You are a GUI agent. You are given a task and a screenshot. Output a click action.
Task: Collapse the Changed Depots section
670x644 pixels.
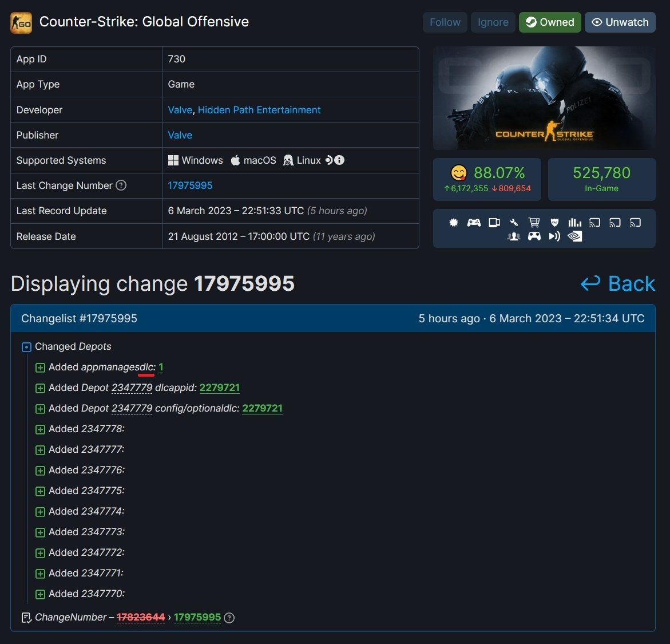point(26,347)
